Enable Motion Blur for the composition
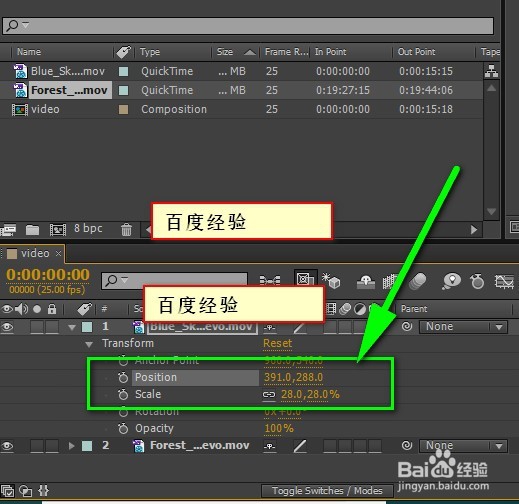This screenshot has height=504, width=519. click(x=418, y=281)
